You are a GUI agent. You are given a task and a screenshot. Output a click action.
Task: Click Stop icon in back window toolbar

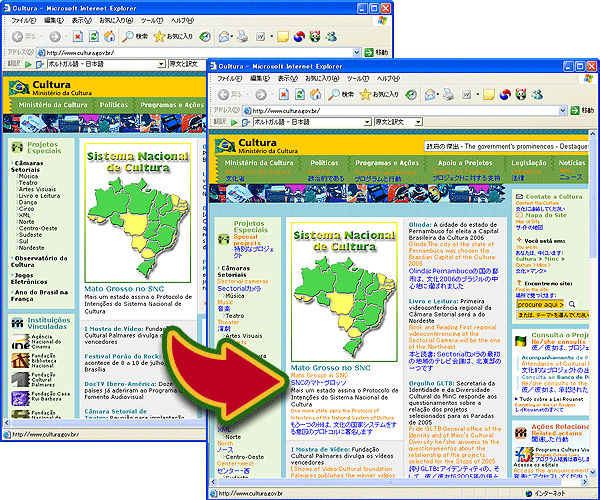click(x=78, y=36)
